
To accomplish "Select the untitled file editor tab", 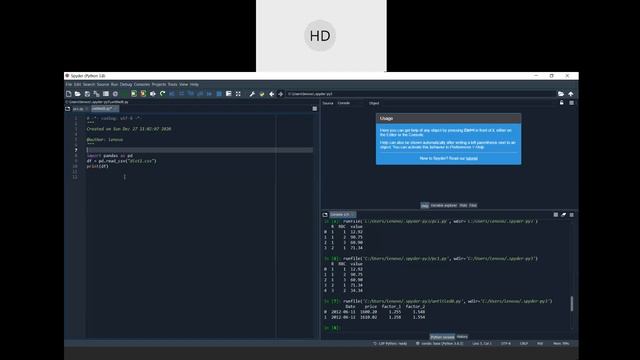I will [x=104, y=109].
